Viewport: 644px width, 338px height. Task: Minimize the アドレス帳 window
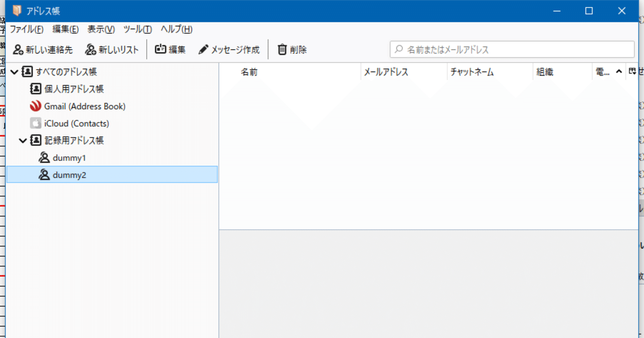tap(557, 11)
